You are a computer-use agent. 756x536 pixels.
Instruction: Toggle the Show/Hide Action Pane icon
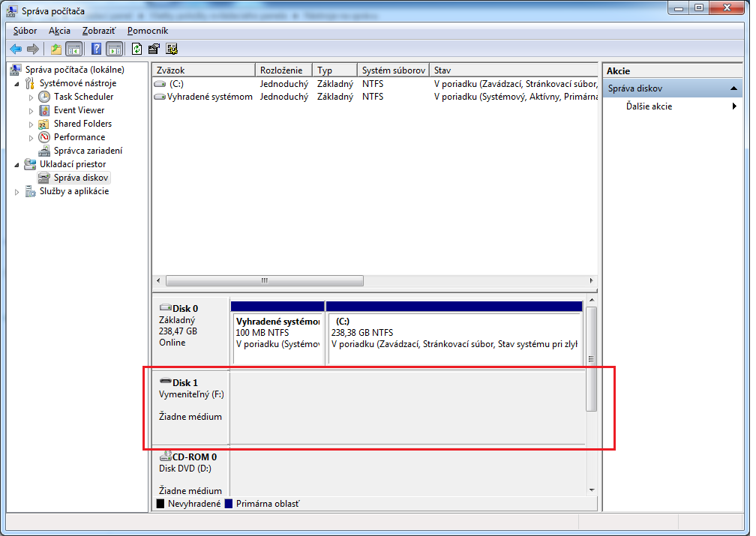pos(114,49)
